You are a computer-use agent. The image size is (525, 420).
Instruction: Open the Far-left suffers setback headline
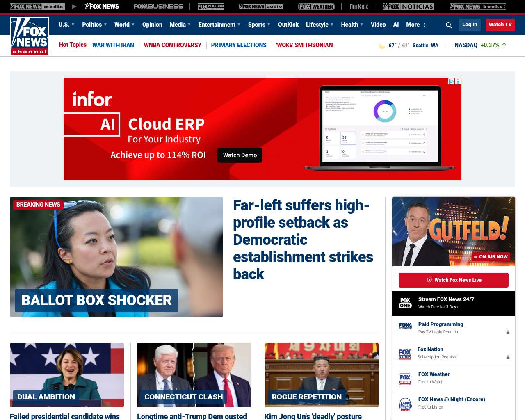coord(303,240)
